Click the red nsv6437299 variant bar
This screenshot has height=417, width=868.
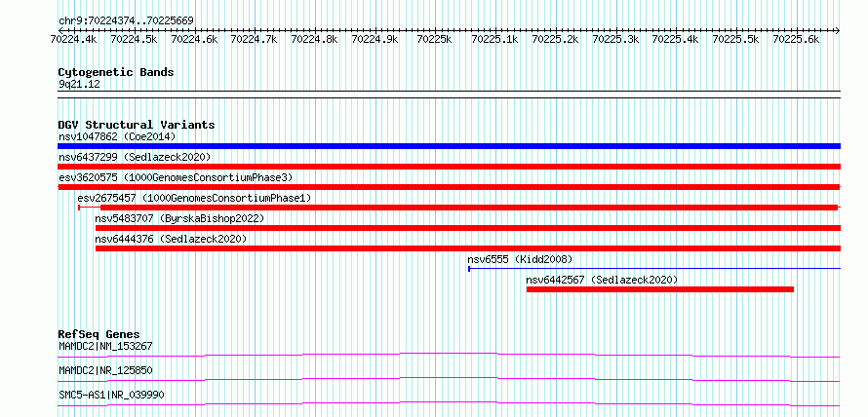(449, 167)
